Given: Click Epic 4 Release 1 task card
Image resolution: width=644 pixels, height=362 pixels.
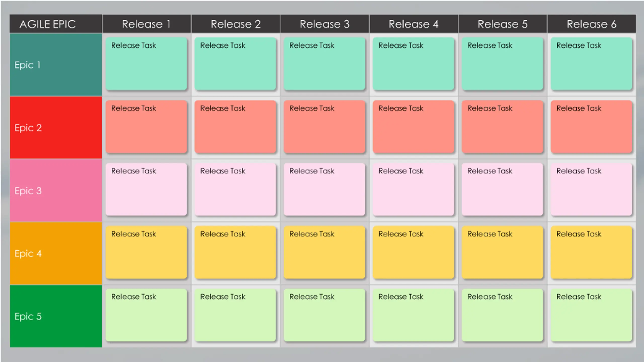Looking at the screenshot, I should pyautogui.click(x=146, y=252).
